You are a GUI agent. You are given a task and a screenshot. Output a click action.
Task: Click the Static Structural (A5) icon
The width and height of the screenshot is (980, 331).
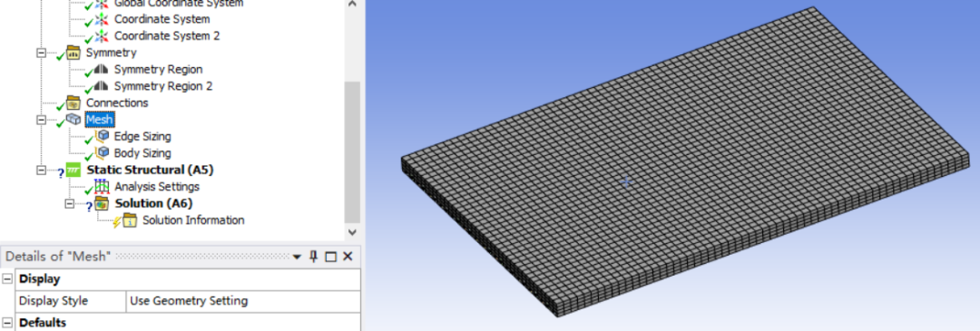73,170
